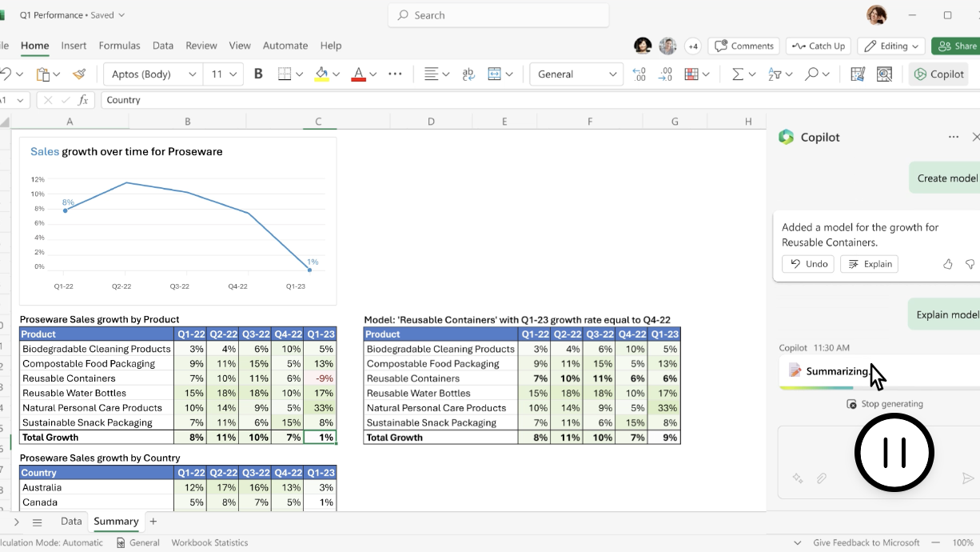The width and height of the screenshot is (980, 552).
Task: Click in the Search box
Action: 498,15
